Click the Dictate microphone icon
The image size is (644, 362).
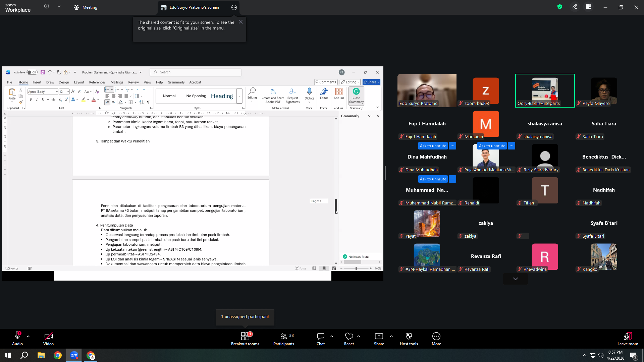point(309,92)
